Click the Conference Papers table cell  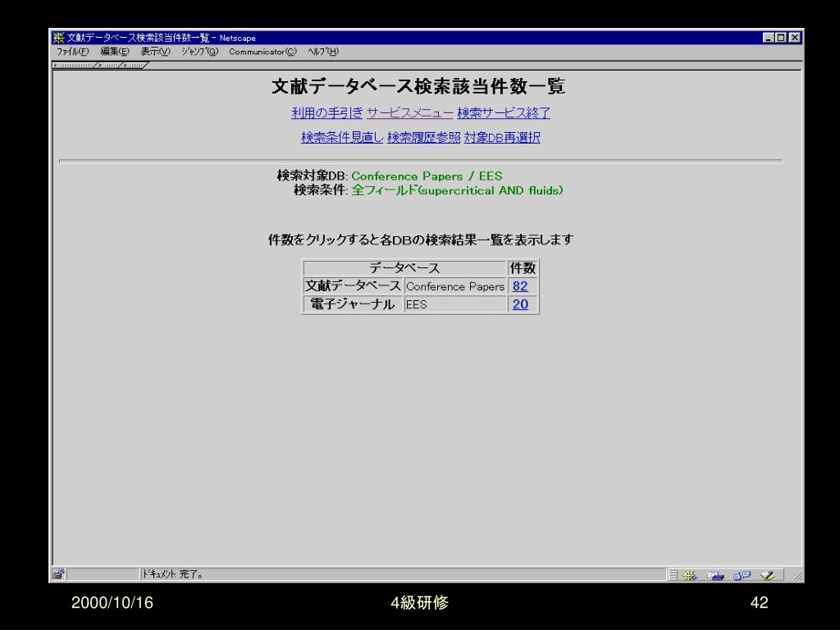click(455, 286)
